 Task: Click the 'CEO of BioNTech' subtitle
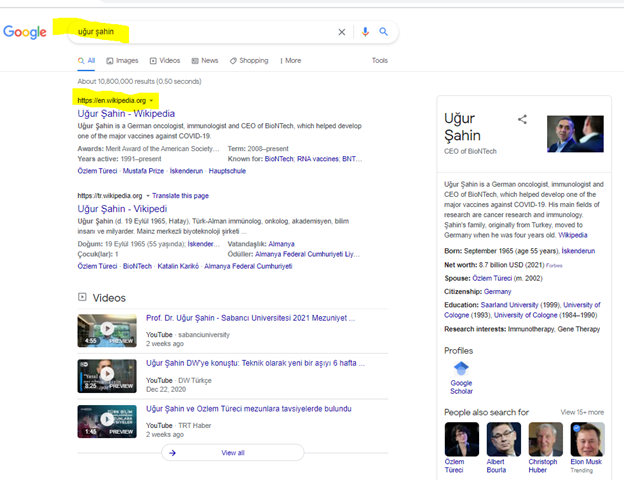click(x=470, y=151)
